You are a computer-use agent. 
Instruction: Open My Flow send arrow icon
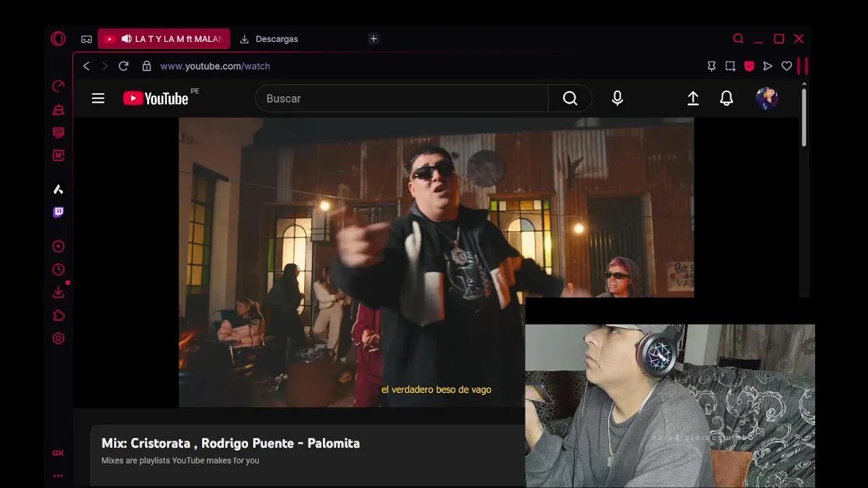point(768,66)
